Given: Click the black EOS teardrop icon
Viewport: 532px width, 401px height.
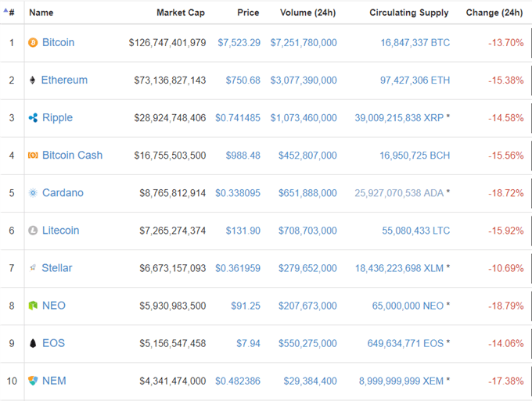Looking at the screenshot, I should pyautogui.click(x=33, y=343).
